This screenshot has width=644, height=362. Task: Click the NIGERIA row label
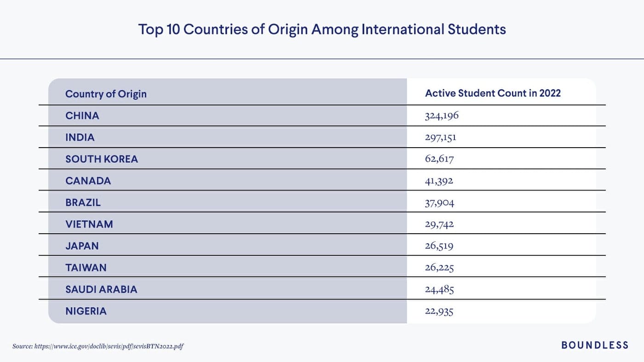(x=86, y=311)
